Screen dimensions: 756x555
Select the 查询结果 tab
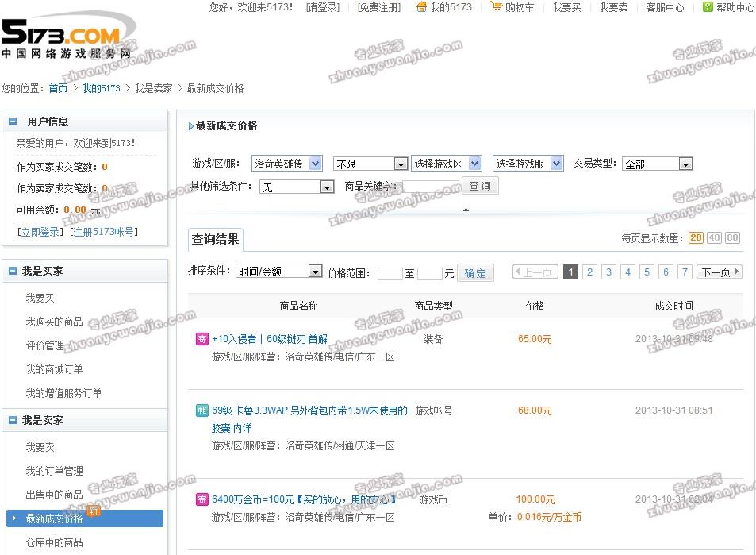(215, 239)
